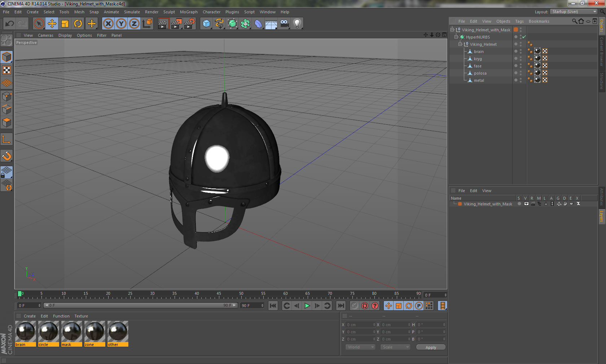Toggle Y axis lock
606x364 pixels.
[x=121, y=24]
